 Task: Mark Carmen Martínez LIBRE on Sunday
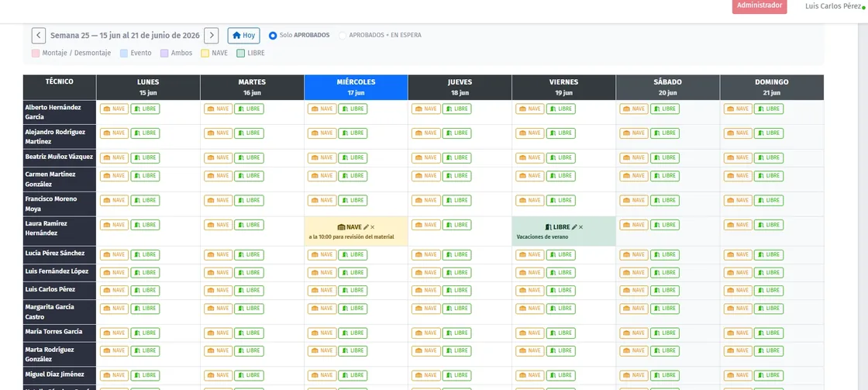769,175
